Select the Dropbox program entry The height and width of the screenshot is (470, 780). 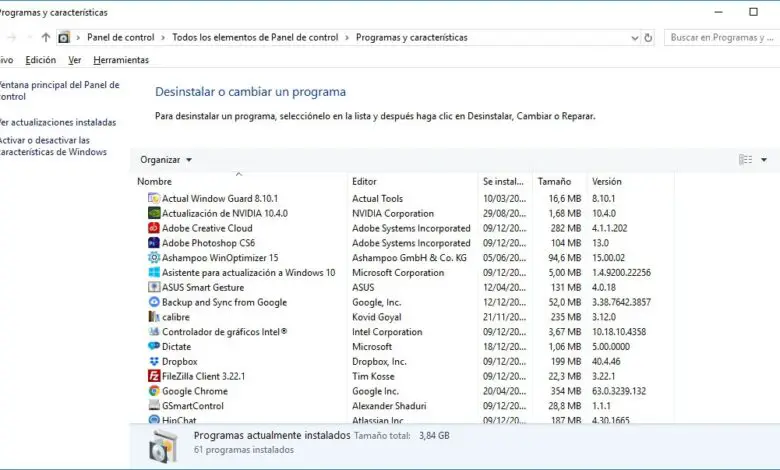(x=180, y=361)
